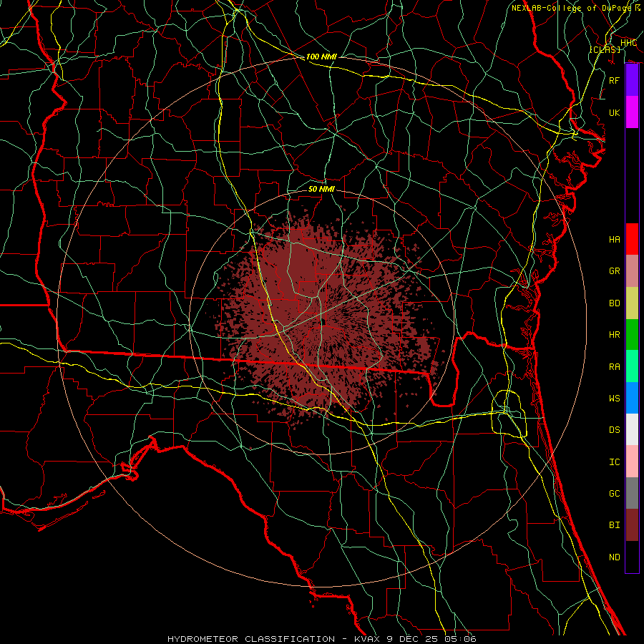Click the [CLAS] units label

605,49
